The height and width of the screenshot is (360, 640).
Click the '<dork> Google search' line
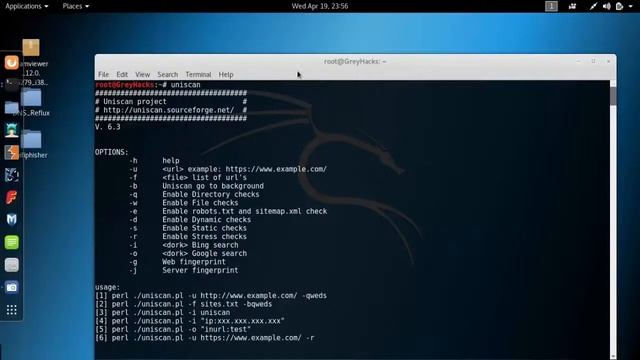click(204, 253)
